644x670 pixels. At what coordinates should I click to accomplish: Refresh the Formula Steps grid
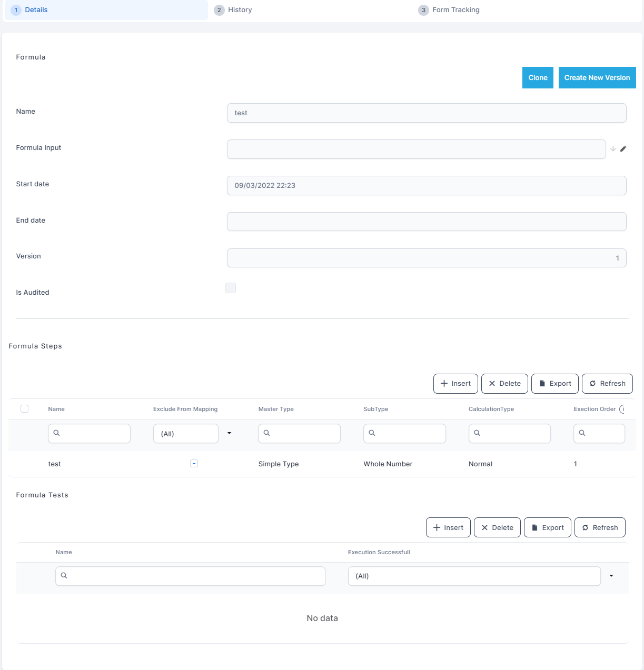(607, 384)
